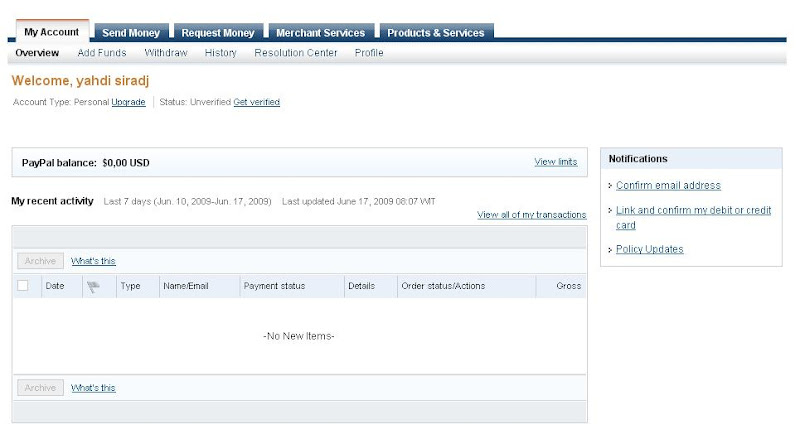
Task: Open View all of my transactions
Action: click(x=532, y=215)
